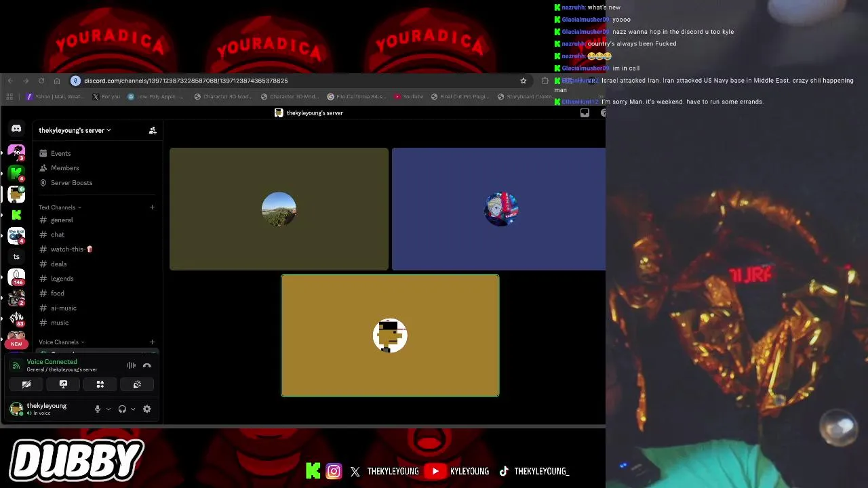Open microphone input options arrow
Image resolution: width=868 pixels, height=488 pixels.
(x=108, y=409)
